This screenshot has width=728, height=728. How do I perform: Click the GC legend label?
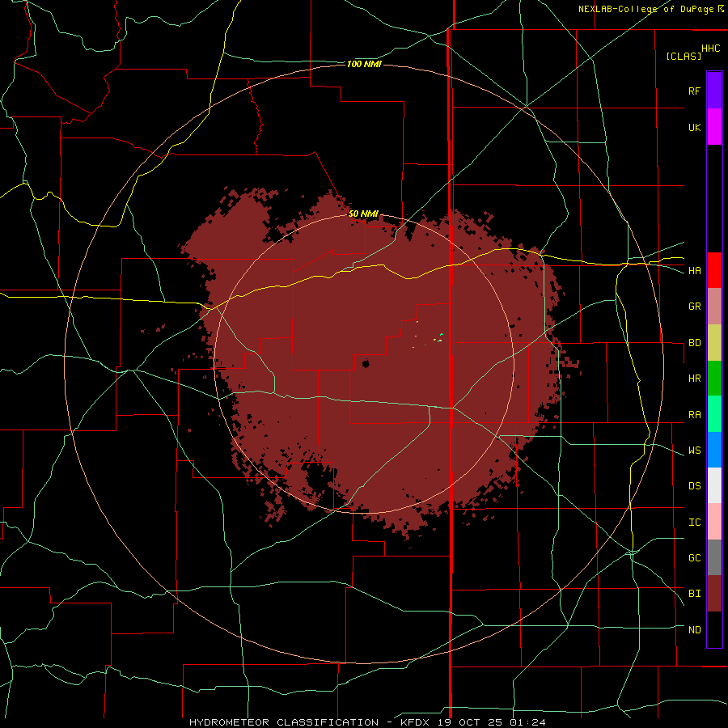click(694, 558)
